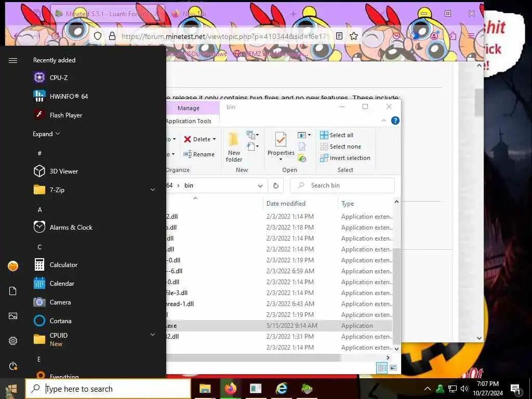Launch HWiNFO 64 from the Start menu
Viewport: 532px width, 399px height.
(x=61, y=96)
